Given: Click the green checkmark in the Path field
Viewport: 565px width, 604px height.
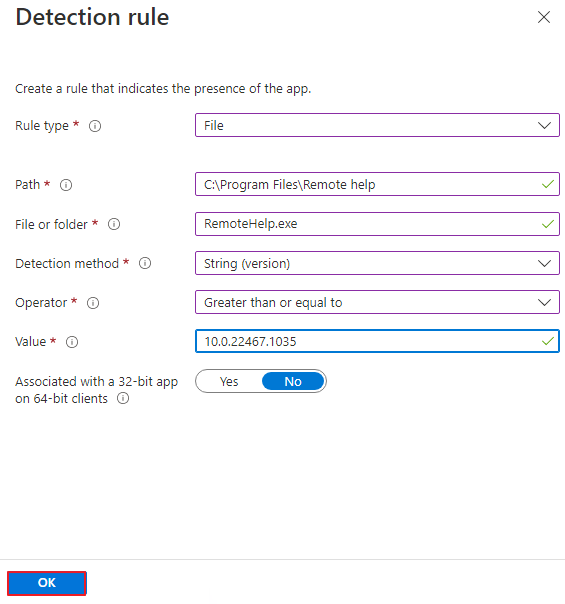Looking at the screenshot, I should click(x=548, y=185).
